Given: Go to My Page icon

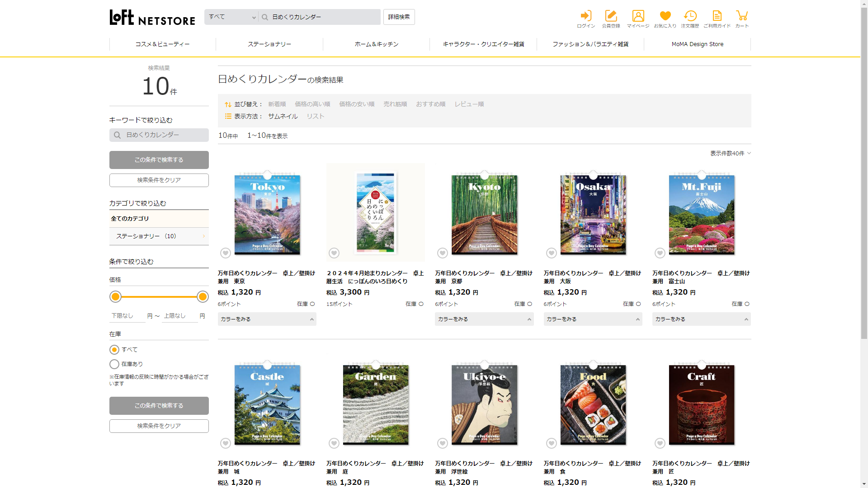Looking at the screenshot, I should (x=638, y=16).
